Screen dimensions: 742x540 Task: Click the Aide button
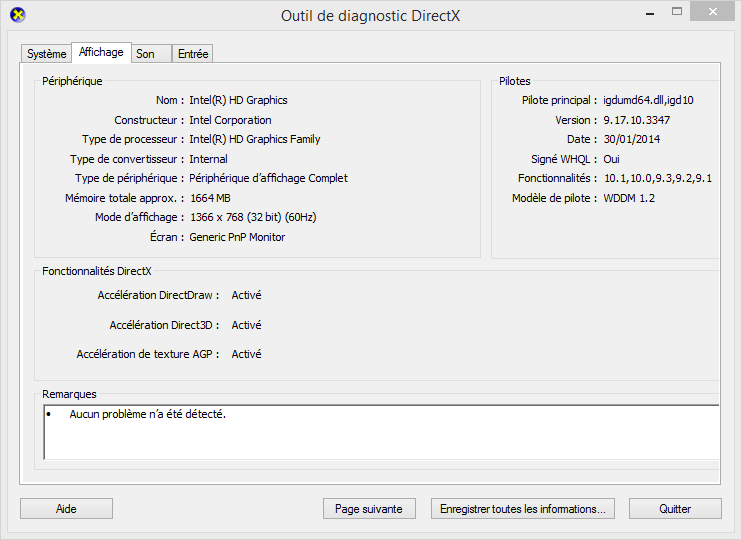tap(66, 509)
